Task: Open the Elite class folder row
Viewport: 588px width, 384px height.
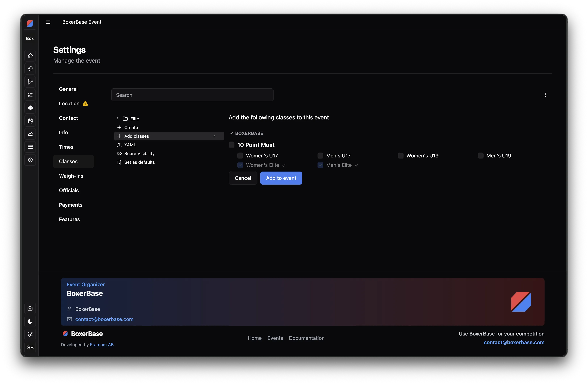Action: click(x=169, y=119)
